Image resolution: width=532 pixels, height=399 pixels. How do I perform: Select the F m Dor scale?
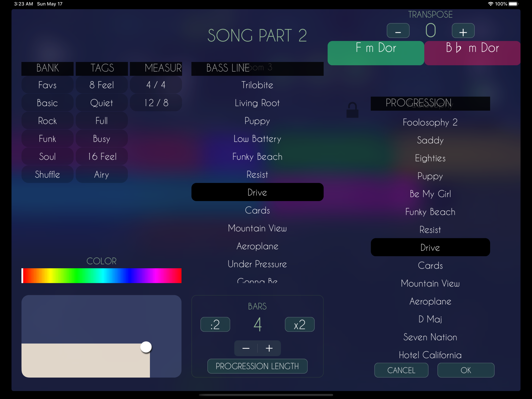(x=376, y=53)
